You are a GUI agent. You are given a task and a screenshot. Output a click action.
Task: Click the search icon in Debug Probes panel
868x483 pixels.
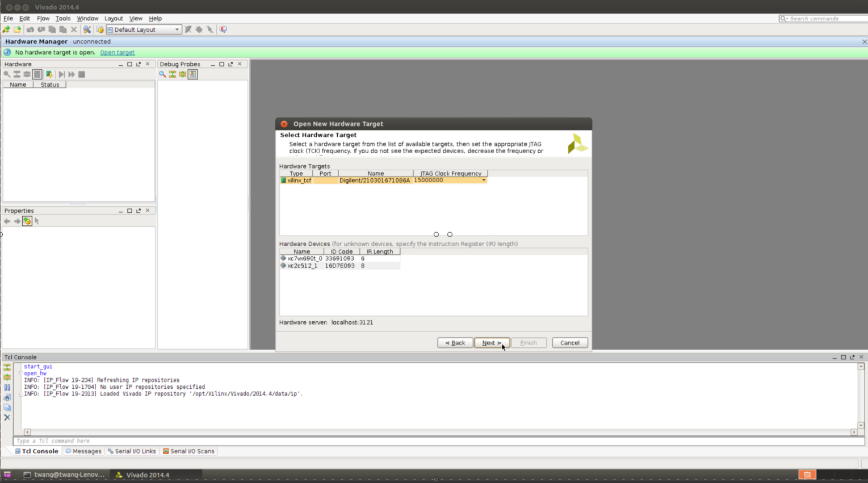click(163, 74)
